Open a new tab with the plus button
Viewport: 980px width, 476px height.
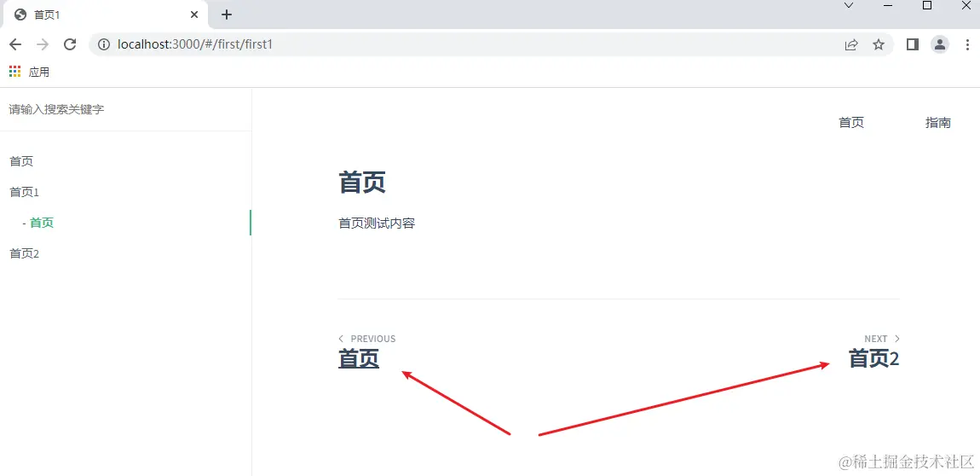pos(227,15)
